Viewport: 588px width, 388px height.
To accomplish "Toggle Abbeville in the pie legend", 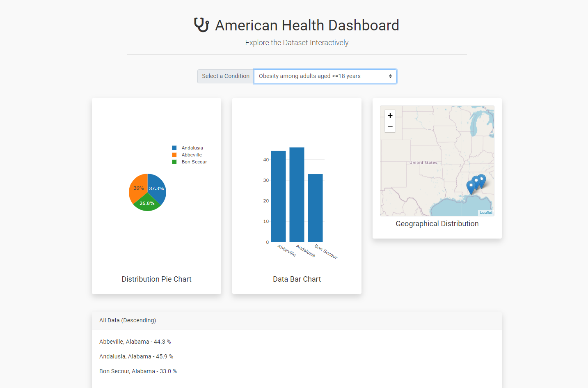I will tap(192, 155).
